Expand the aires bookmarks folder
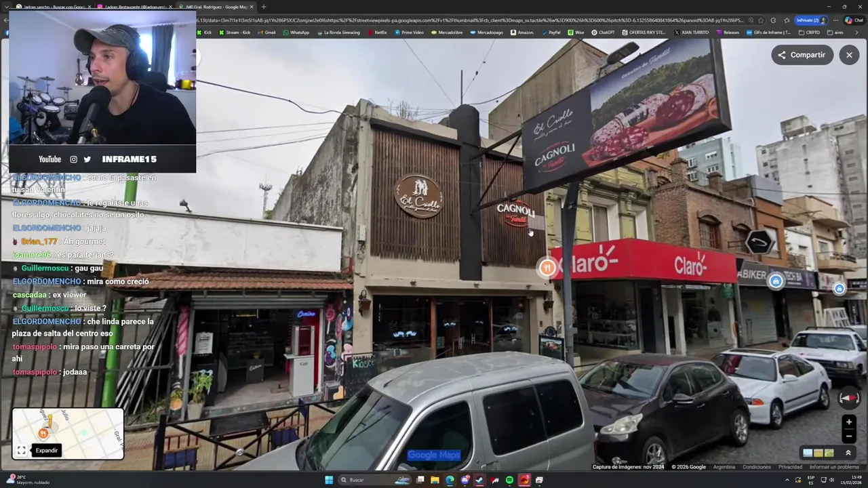868x488 pixels. point(835,32)
